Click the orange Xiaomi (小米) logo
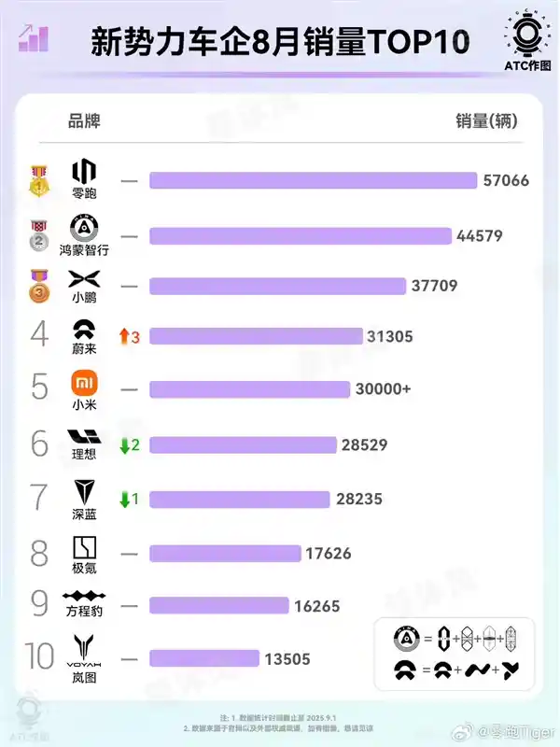560x747 pixels. click(x=84, y=384)
